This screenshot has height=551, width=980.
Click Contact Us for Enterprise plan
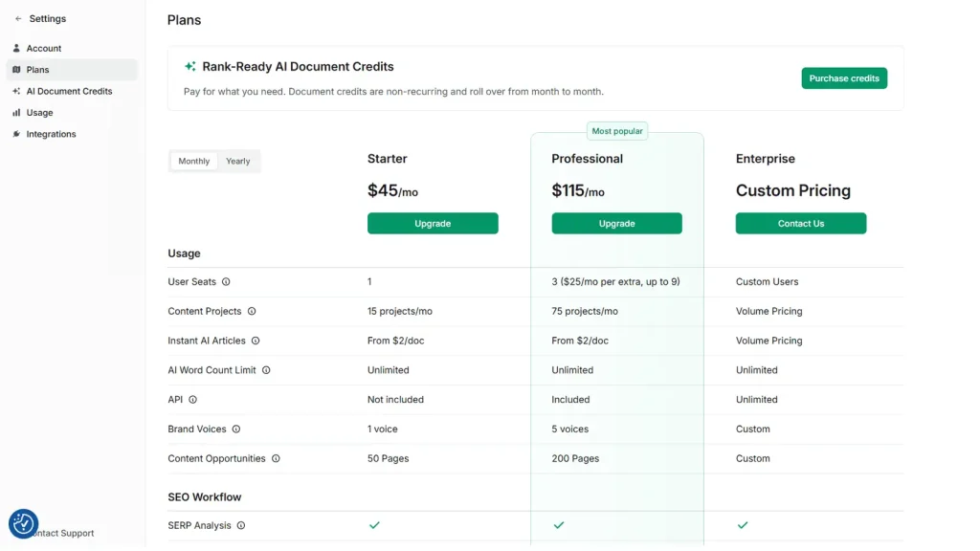[x=800, y=224]
